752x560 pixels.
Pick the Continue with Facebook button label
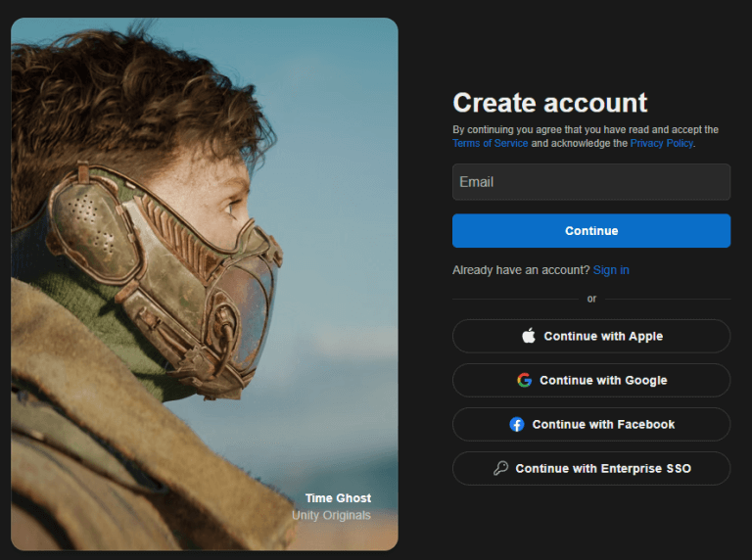603,424
